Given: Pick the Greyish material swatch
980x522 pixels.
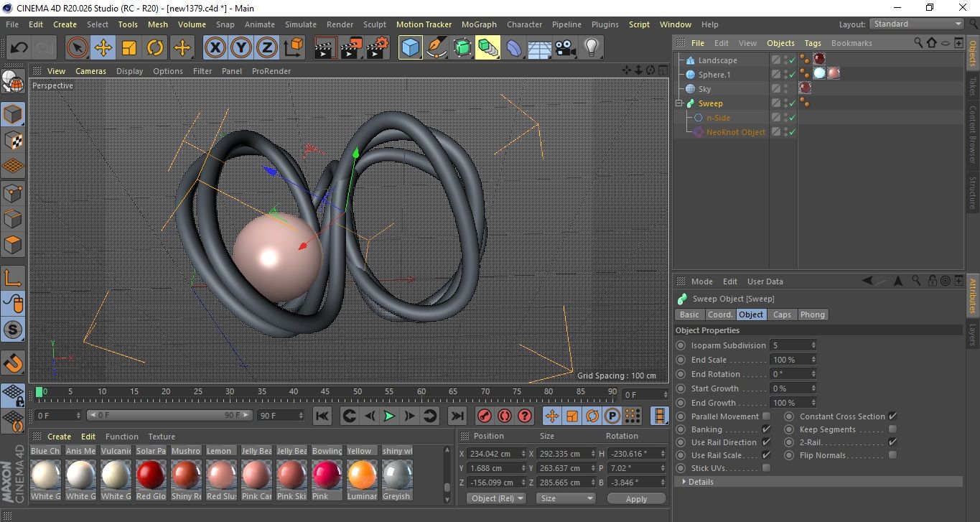Looking at the screenshot, I should [397, 475].
